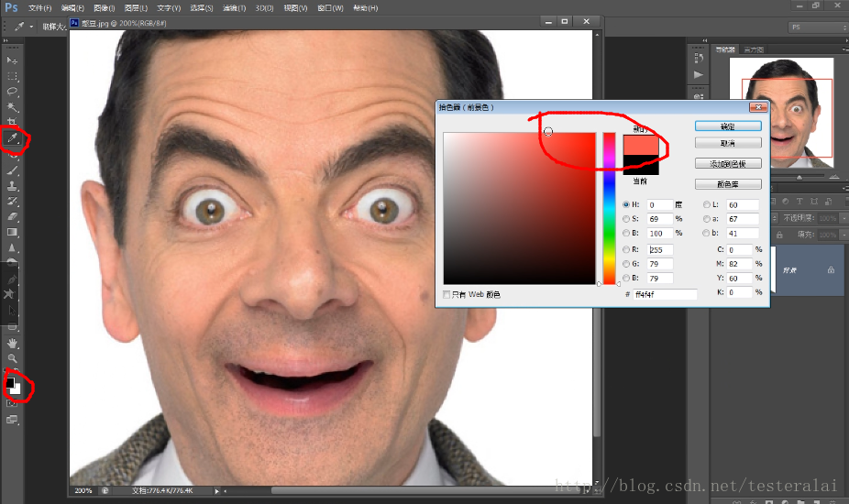Viewport: 849px width, 504px height.
Task: Click 颜色库 button
Action: click(x=728, y=184)
